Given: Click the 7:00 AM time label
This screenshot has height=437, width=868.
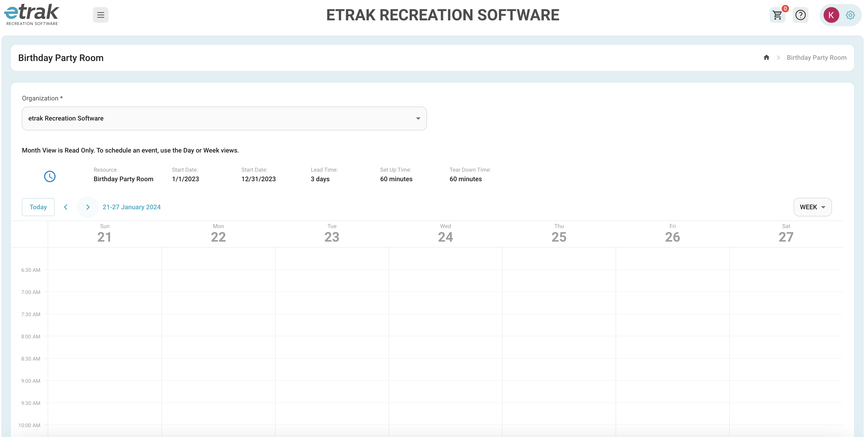Looking at the screenshot, I should [x=31, y=292].
